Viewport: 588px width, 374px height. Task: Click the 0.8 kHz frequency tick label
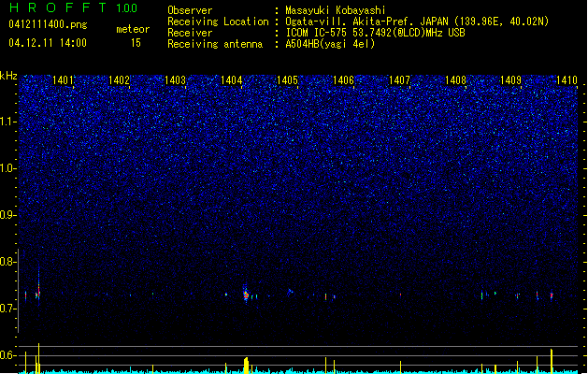(7, 262)
